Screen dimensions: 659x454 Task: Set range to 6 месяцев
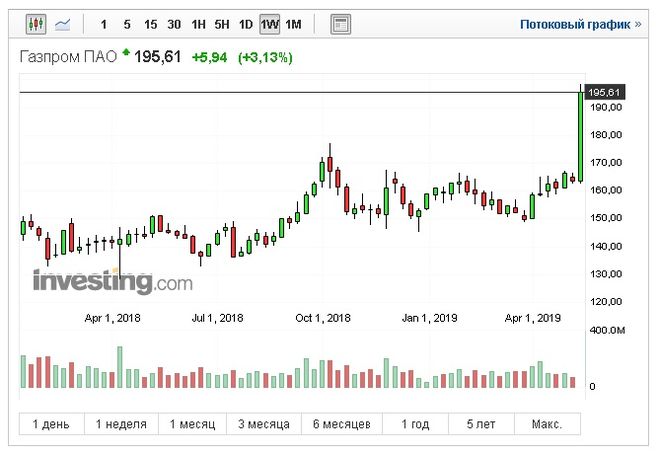[x=342, y=424]
